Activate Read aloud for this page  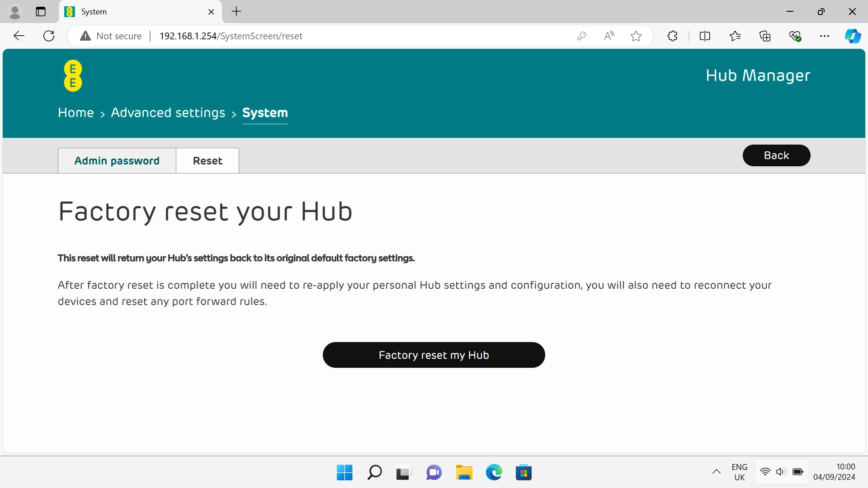[x=609, y=36]
